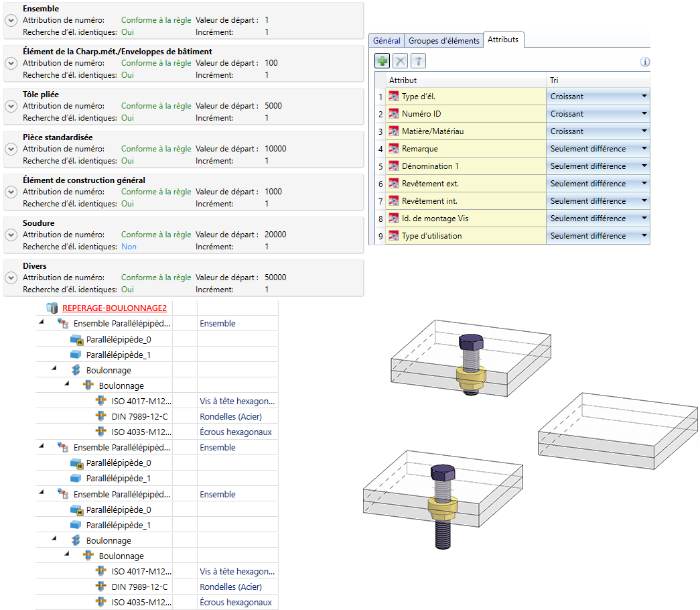This screenshot has width=700, height=610.
Task: Click the green plus add-attribute icon
Action: tap(382, 61)
